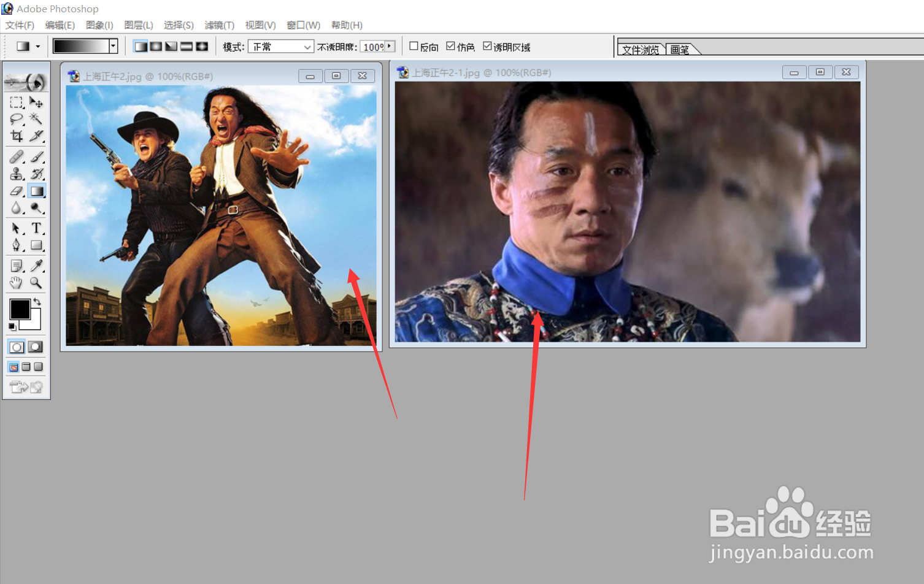Select the Lasso tool
Image resolution: width=924 pixels, height=584 pixels.
pyautogui.click(x=17, y=118)
